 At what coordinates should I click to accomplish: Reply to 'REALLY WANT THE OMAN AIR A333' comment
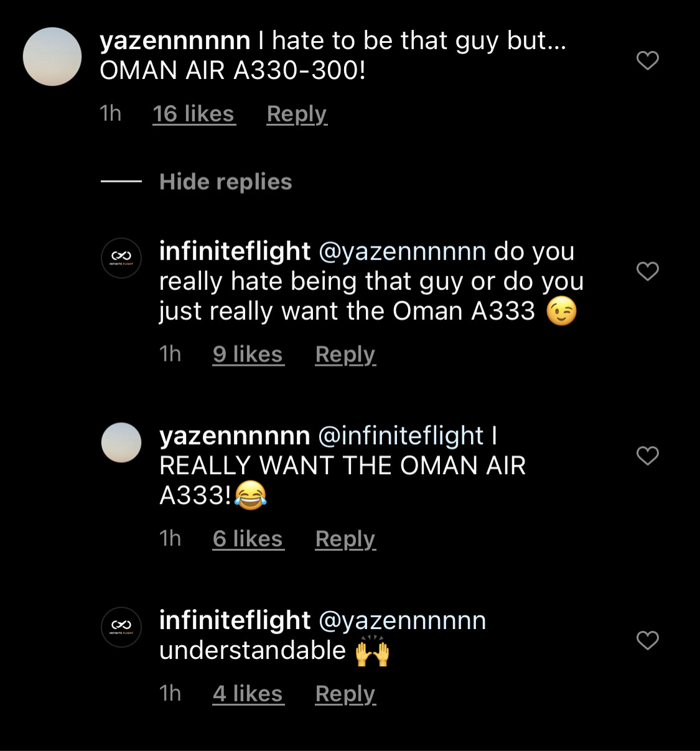coord(345,539)
